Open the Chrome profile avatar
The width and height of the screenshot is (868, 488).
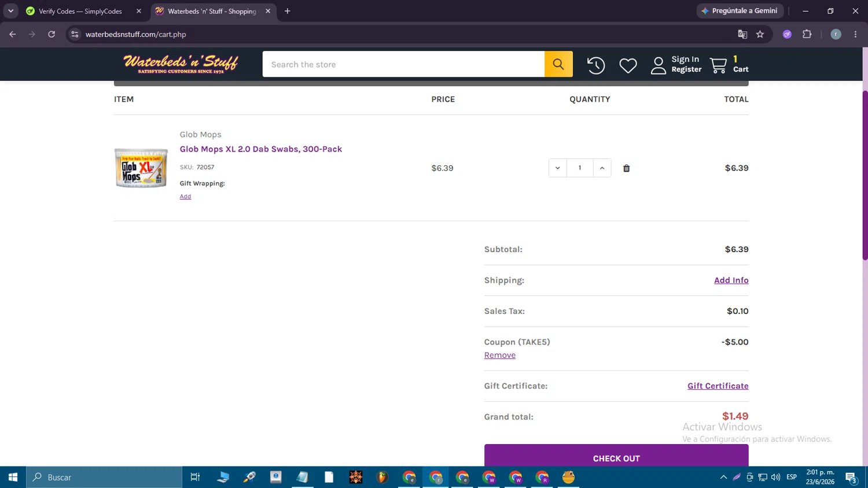[836, 34]
